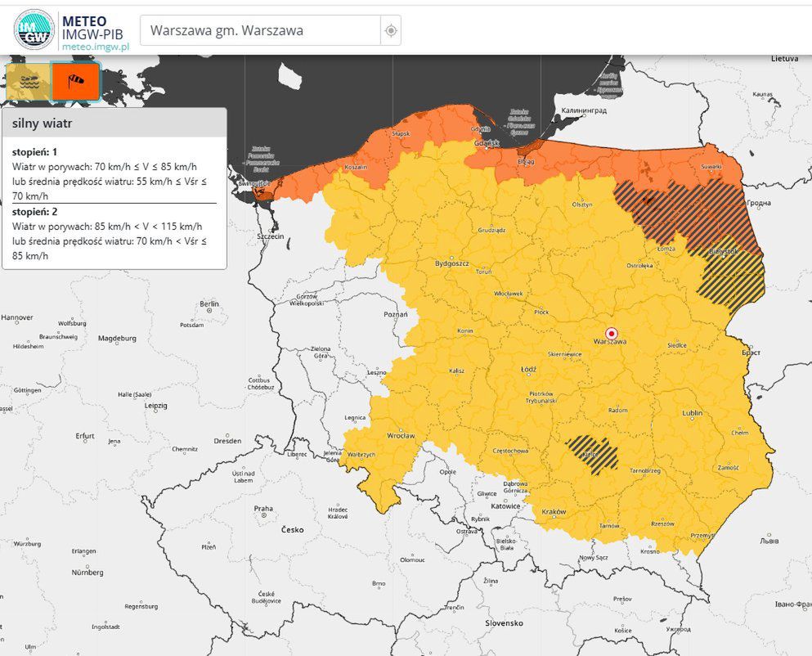This screenshot has height=656, width=812.
Task: Click the METEO IMGW-PIB title
Action: tap(92, 28)
